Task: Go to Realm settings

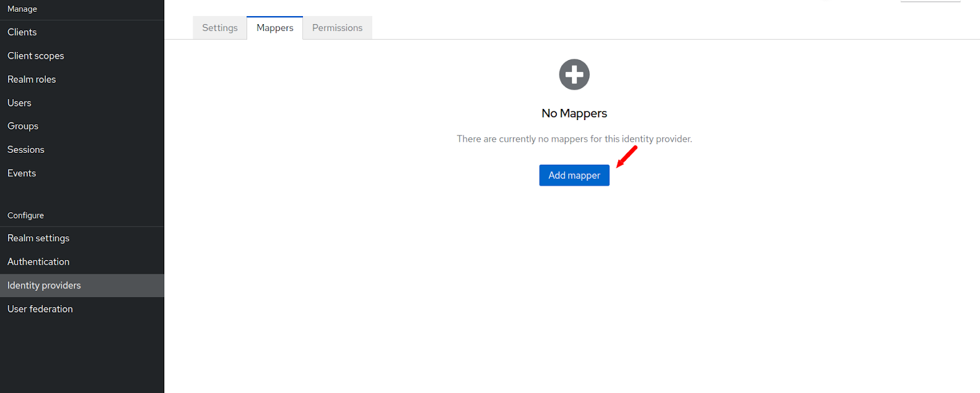Action: (38, 238)
